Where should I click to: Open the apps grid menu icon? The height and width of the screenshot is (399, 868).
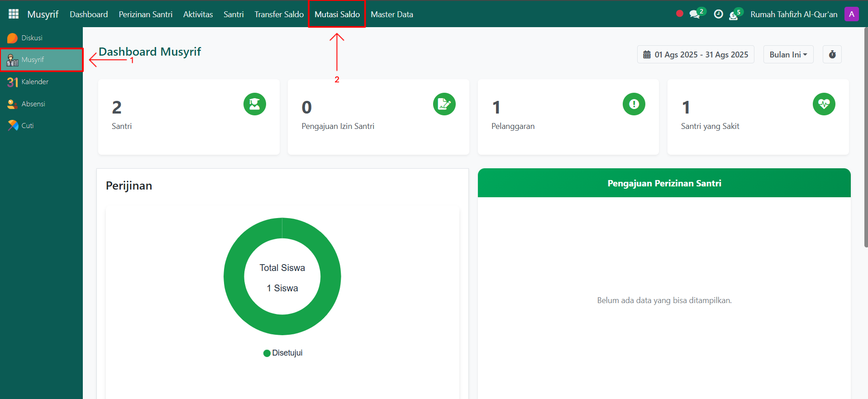click(14, 14)
